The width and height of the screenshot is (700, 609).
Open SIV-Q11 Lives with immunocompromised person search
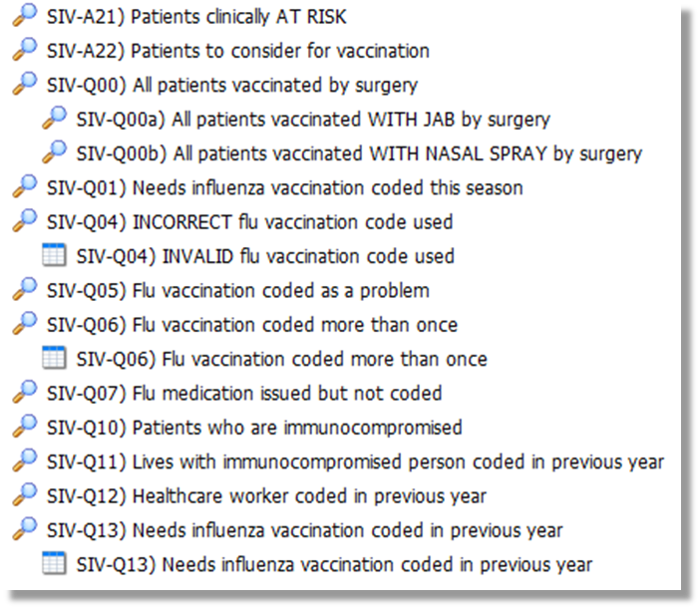[356, 462]
